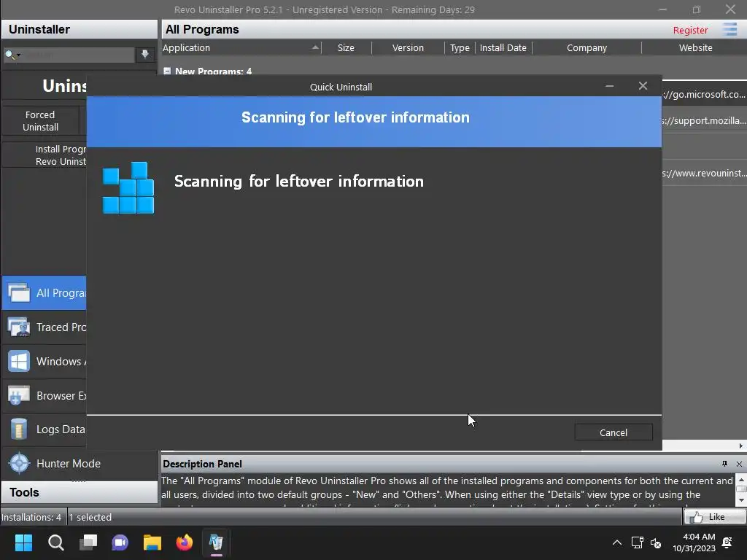Minimize the Quick Uninstall dialog
Image resolution: width=747 pixels, height=560 pixels.
609,86
